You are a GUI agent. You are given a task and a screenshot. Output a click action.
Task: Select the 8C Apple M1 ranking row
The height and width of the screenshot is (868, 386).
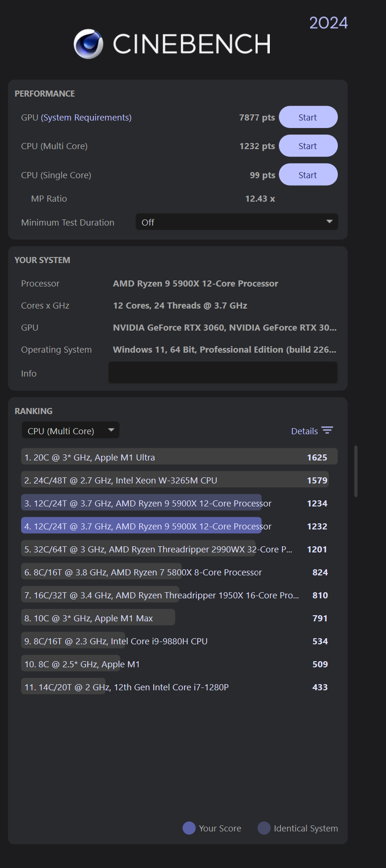coord(179,664)
